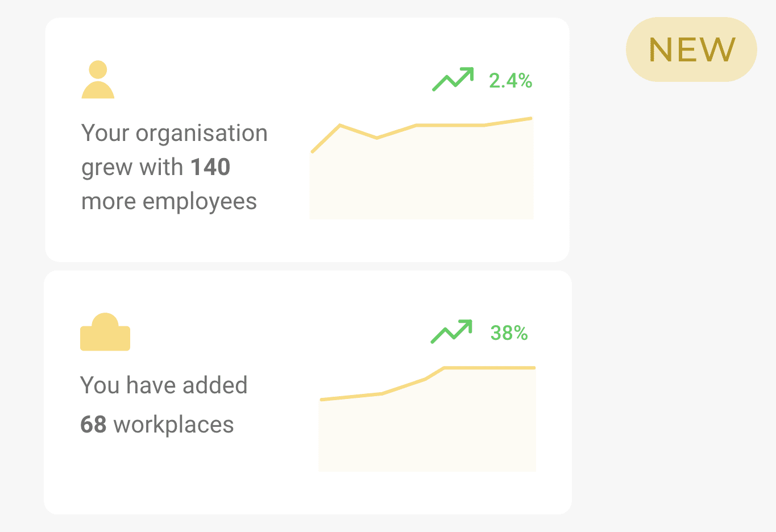Click the "You have added" text line

click(x=164, y=385)
